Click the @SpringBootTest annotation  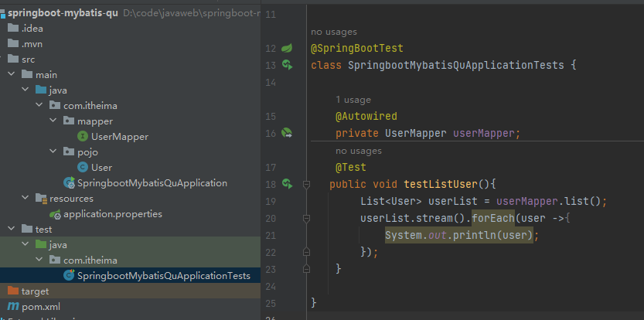tap(357, 49)
